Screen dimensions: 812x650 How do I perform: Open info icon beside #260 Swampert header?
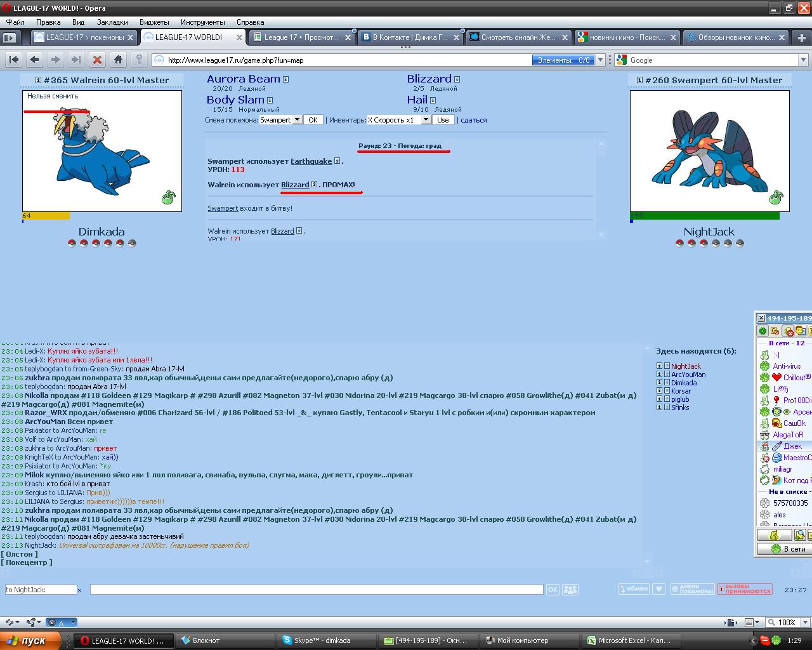pos(639,80)
